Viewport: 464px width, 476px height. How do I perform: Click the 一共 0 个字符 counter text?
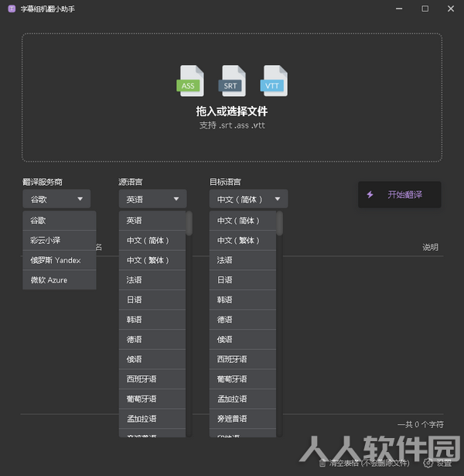coord(421,424)
